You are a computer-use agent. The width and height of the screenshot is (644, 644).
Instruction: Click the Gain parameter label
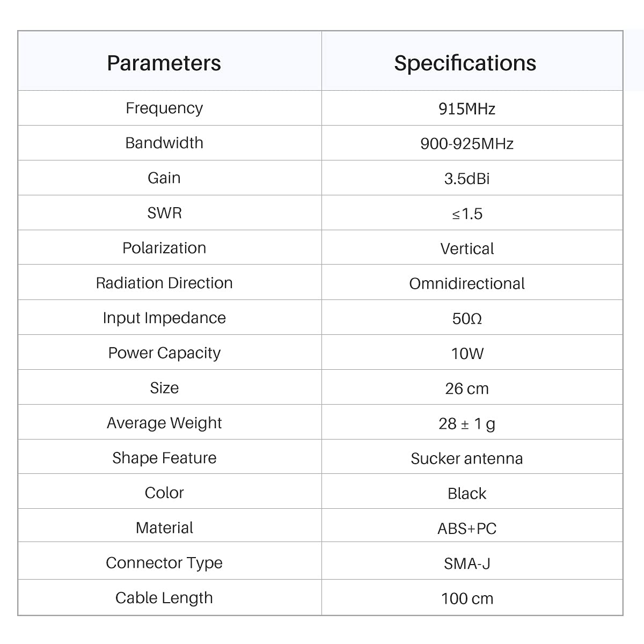[x=164, y=178]
